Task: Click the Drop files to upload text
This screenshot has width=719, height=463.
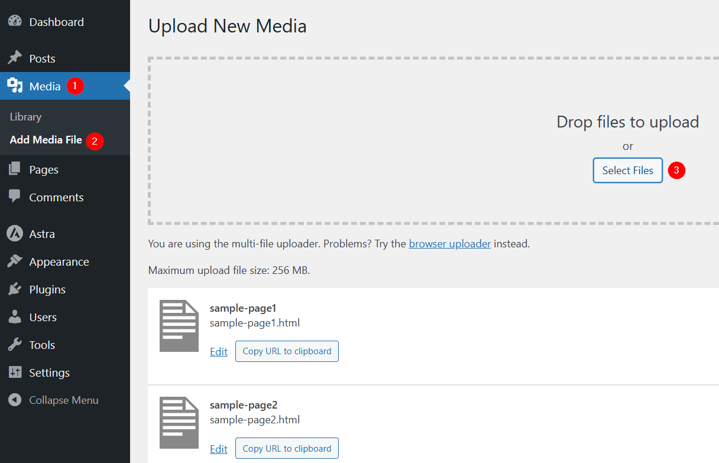Action: (627, 122)
